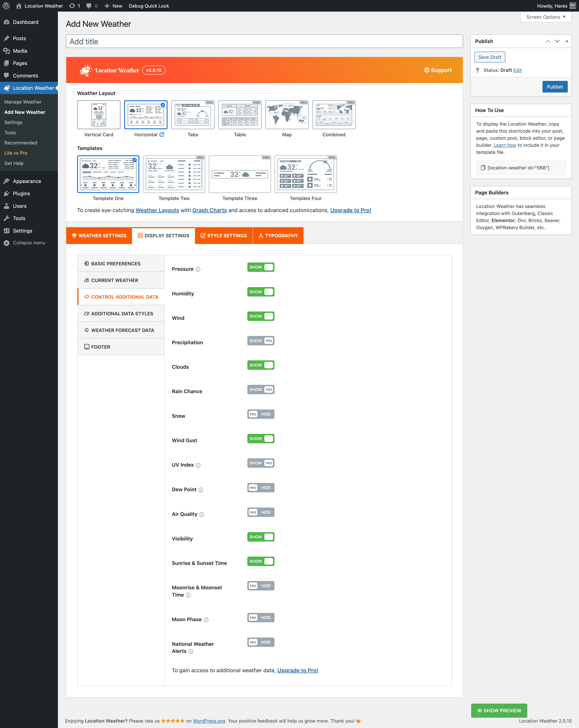Click the Moon Phase info icon
This screenshot has width=579, height=728.
206,620
